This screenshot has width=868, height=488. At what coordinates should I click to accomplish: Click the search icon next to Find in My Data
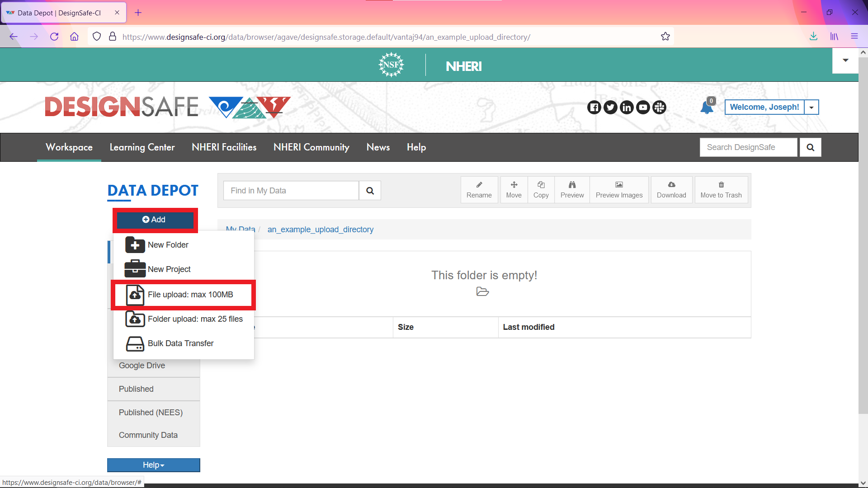370,190
